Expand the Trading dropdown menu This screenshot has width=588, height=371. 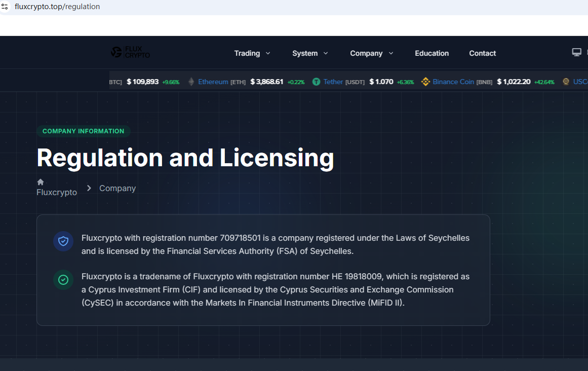252,53
